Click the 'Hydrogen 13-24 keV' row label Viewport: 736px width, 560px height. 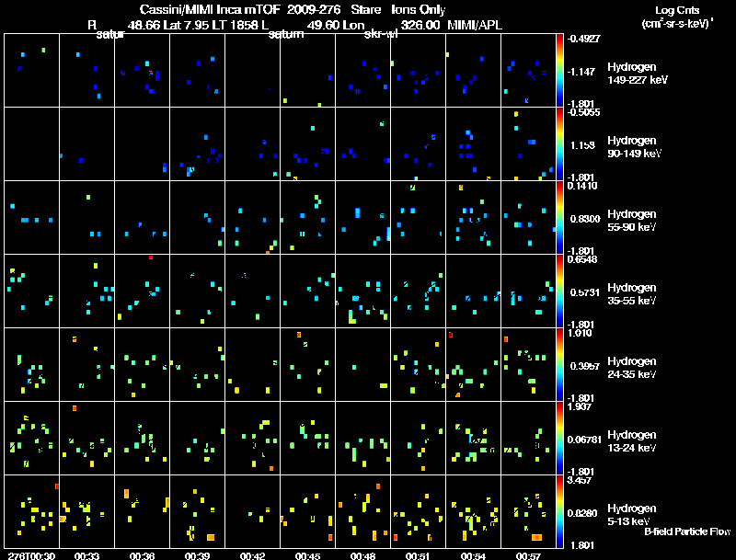click(x=632, y=441)
